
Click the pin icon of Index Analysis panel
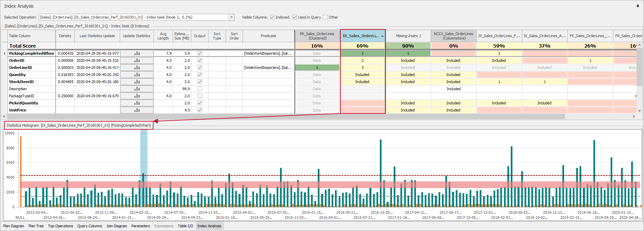tap(638, 6)
